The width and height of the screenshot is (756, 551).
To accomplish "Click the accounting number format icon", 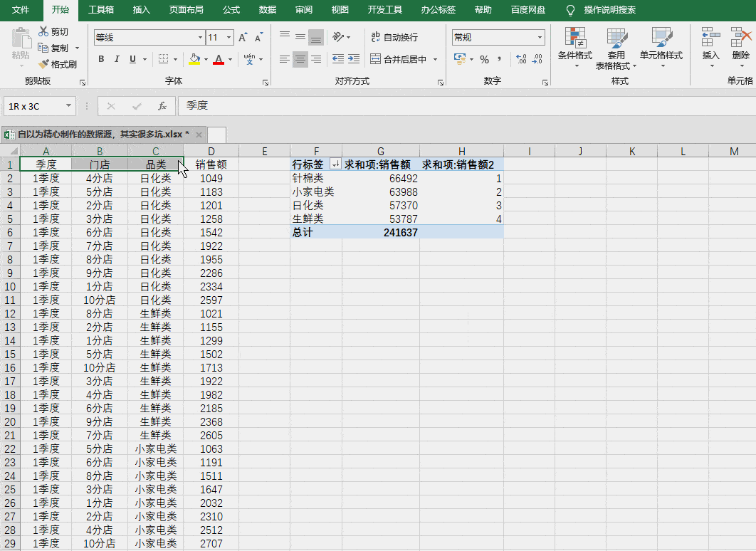I will [459, 59].
